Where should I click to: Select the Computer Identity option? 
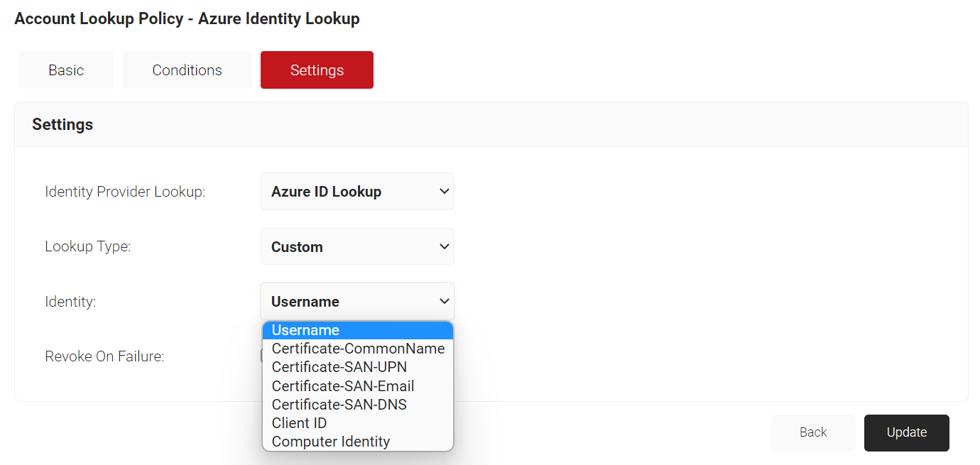tap(358, 442)
